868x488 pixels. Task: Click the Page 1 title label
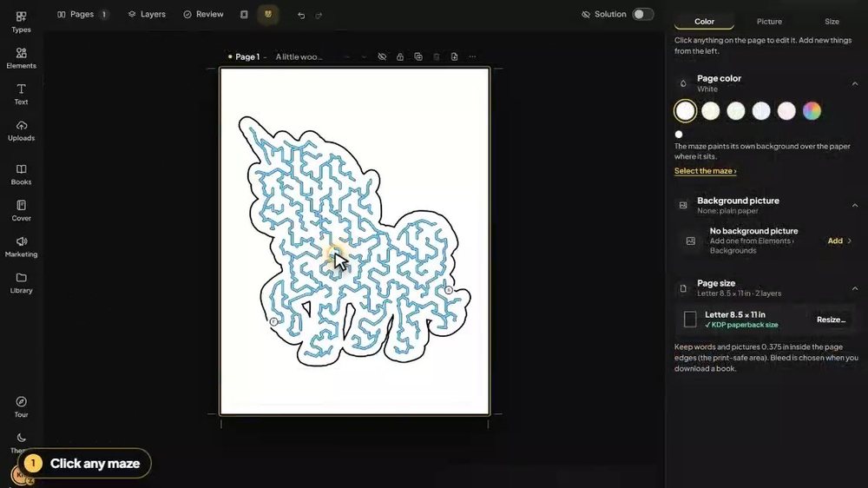click(247, 56)
